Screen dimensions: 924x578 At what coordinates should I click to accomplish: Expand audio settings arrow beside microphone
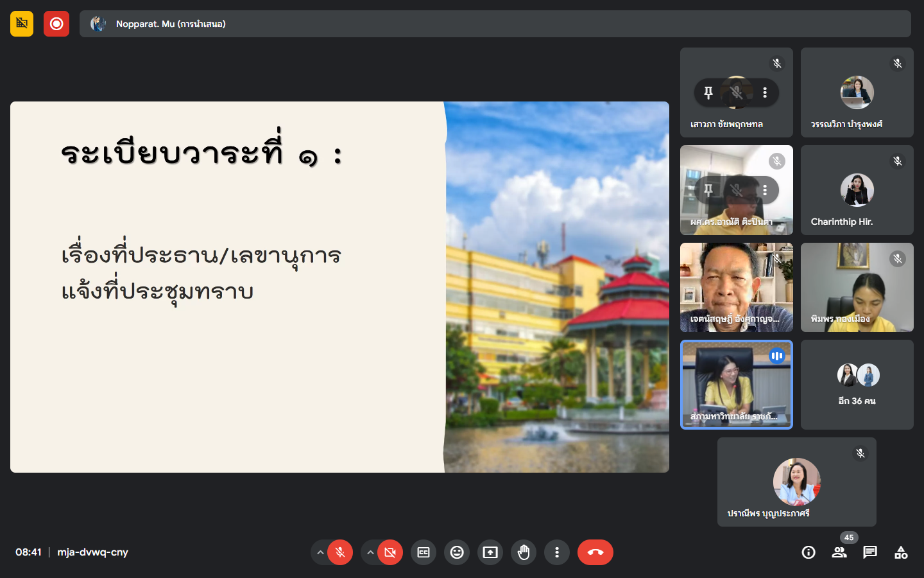[320, 552]
